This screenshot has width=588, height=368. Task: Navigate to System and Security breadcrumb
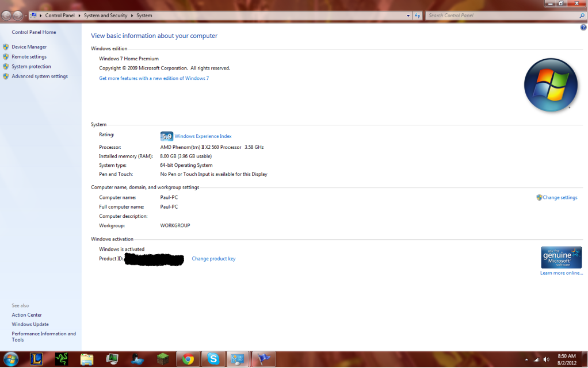click(105, 16)
